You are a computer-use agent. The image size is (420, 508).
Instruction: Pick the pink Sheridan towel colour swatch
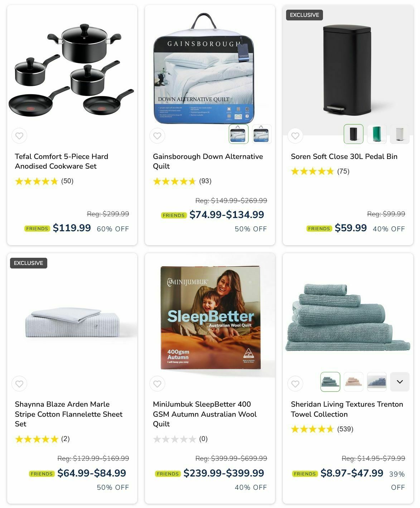click(x=353, y=382)
